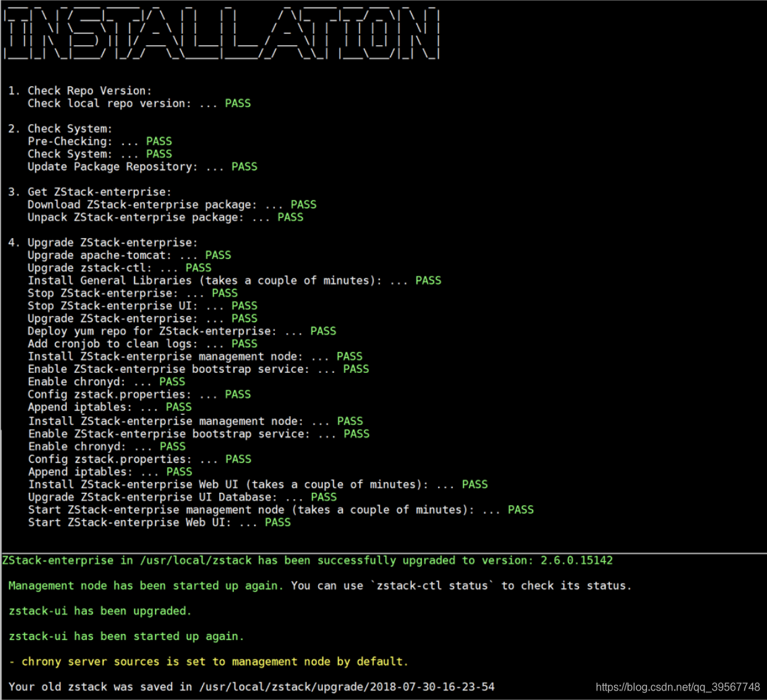The height and width of the screenshot is (700, 767).
Task: Click the /usr/local/zstack/upgrade/2018-07-30-16-23-54 path
Action: (x=346, y=687)
